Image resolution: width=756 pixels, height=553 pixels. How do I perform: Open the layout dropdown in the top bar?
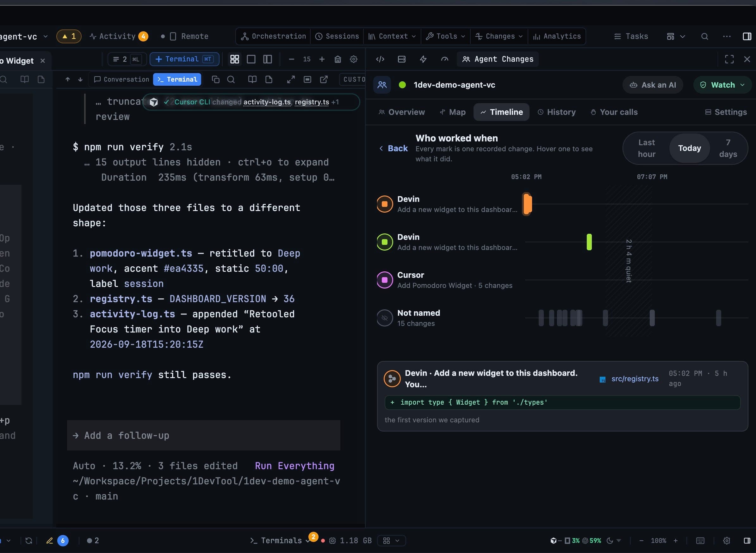click(x=676, y=36)
